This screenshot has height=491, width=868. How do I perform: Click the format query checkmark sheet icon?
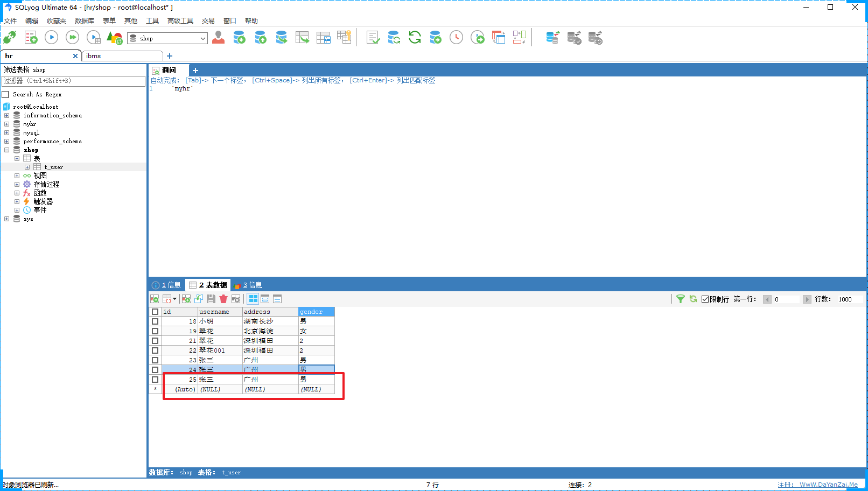pyautogui.click(x=373, y=38)
